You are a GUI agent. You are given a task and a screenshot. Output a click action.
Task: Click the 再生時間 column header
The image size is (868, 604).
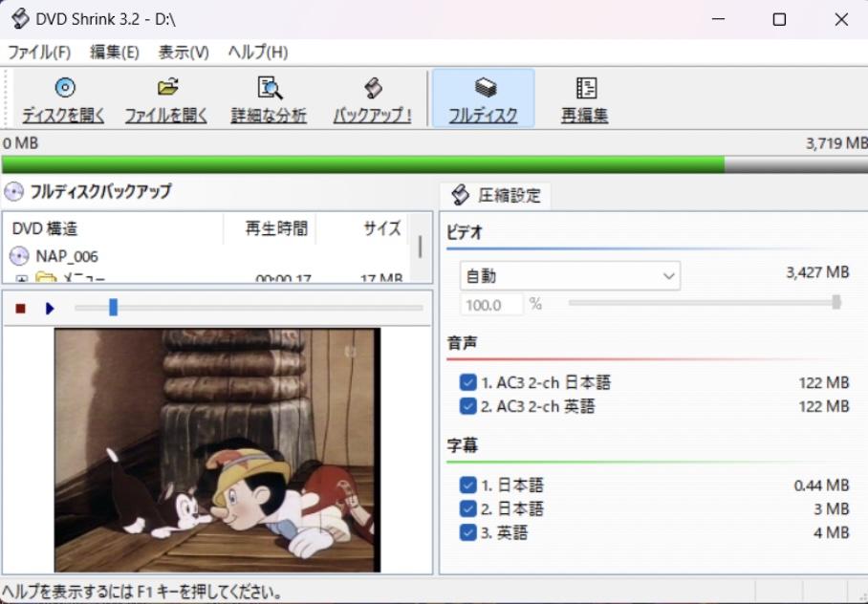(276, 228)
